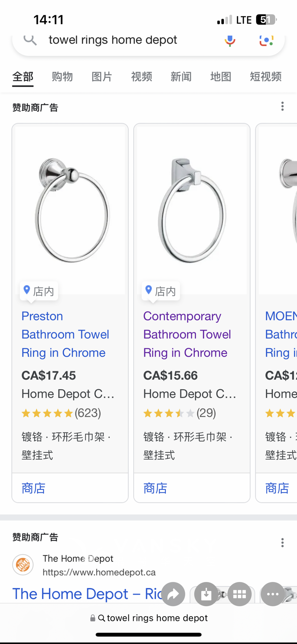The image size is (297, 644).
Task: Tap the 店内 pin badge on Preston ring
Action: coord(39,291)
